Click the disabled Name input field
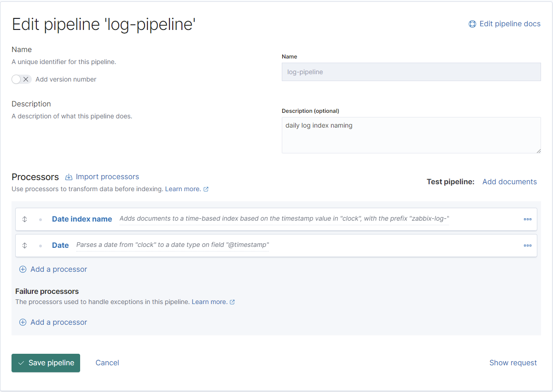Image resolution: width=553 pixels, height=392 pixels. pos(411,72)
